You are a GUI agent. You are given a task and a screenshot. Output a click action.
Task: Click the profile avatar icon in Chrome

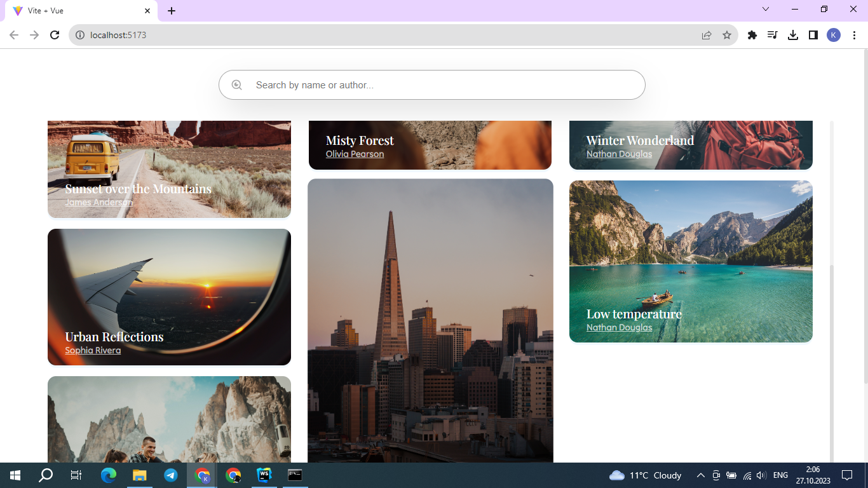[834, 35]
